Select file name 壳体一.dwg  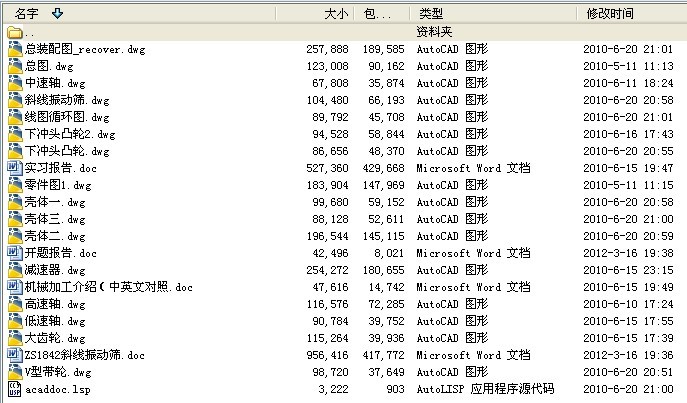click(55, 202)
